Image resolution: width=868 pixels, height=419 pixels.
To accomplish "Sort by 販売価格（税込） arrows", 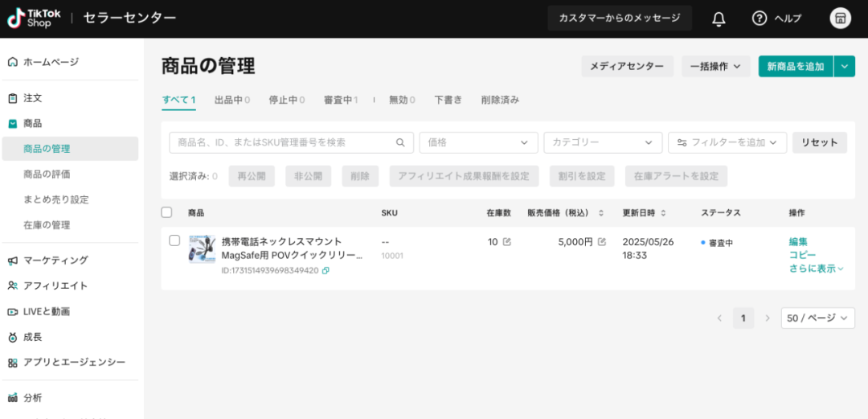I will (600, 213).
